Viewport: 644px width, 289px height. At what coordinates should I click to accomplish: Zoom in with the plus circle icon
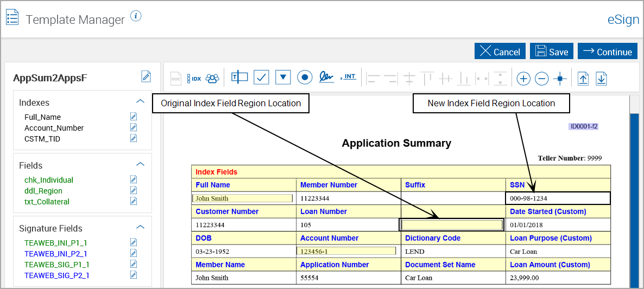[x=523, y=78]
